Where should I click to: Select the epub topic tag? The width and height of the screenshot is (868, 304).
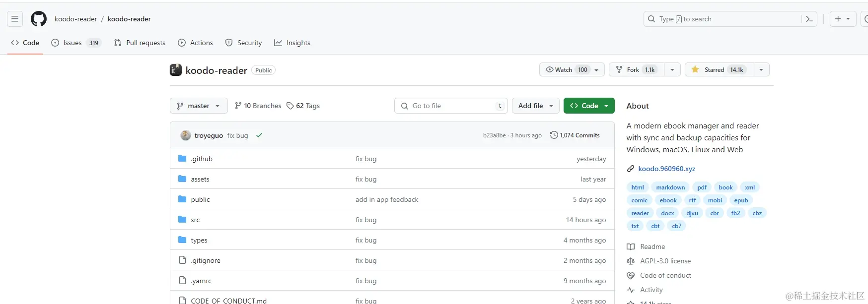(x=741, y=200)
